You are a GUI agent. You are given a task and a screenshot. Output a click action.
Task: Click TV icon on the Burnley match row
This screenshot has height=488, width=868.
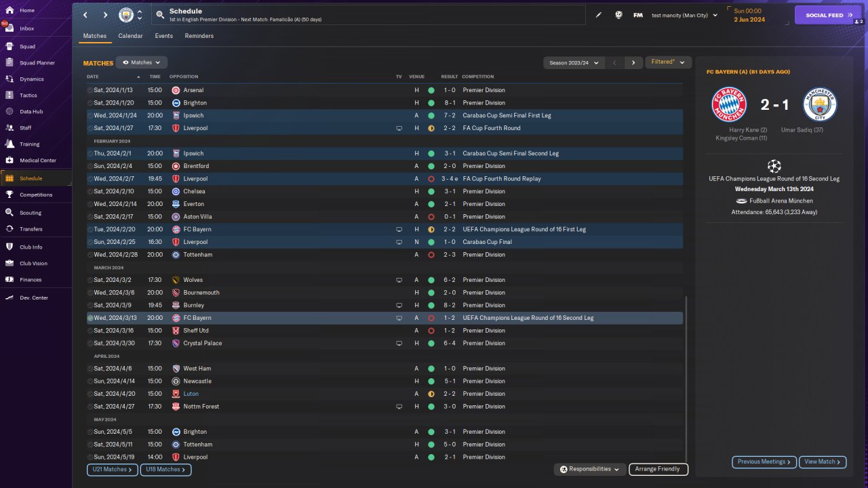[399, 306]
